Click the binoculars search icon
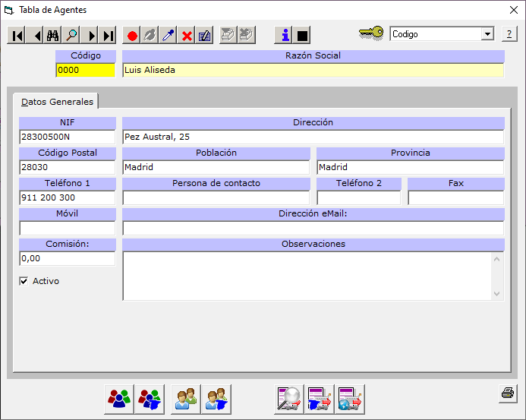 (x=53, y=36)
